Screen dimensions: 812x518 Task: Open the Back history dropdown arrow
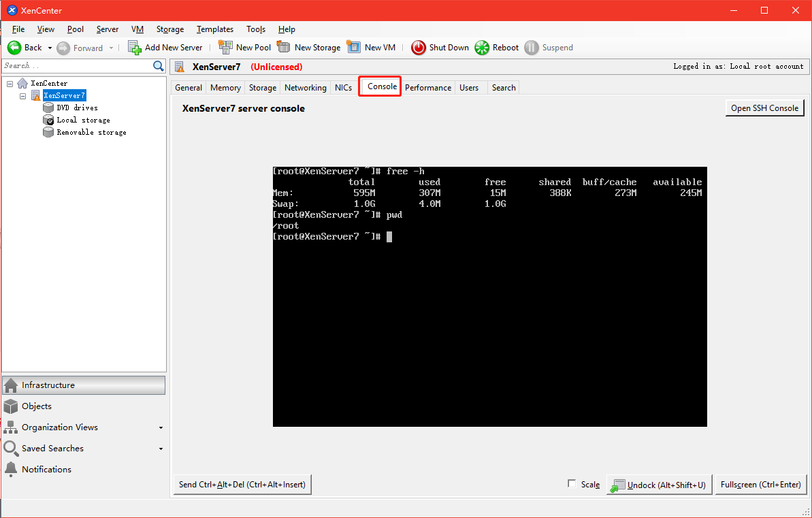(50, 48)
